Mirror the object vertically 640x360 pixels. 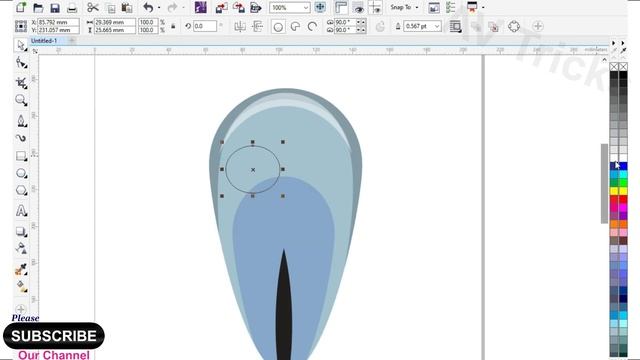click(258, 27)
